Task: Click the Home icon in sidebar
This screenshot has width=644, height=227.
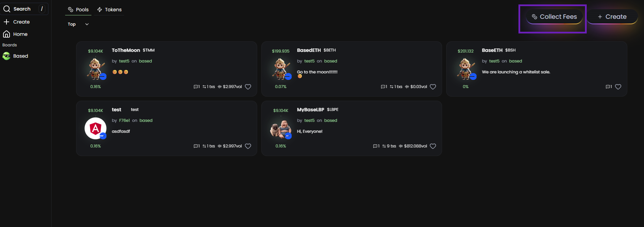Action: pos(6,34)
